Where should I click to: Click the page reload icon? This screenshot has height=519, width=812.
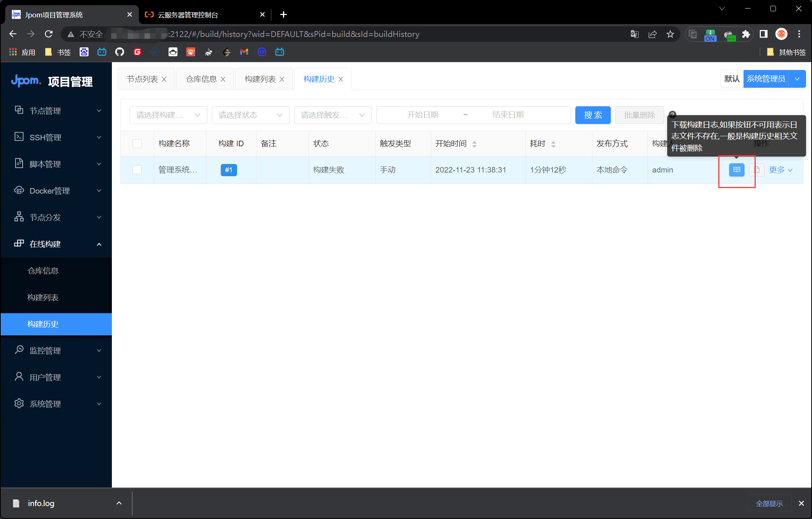click(49, 34)
